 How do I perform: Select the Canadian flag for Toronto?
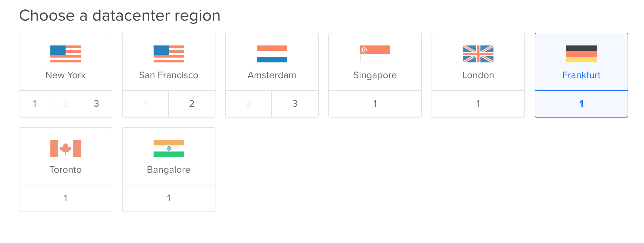click(66, 148)
